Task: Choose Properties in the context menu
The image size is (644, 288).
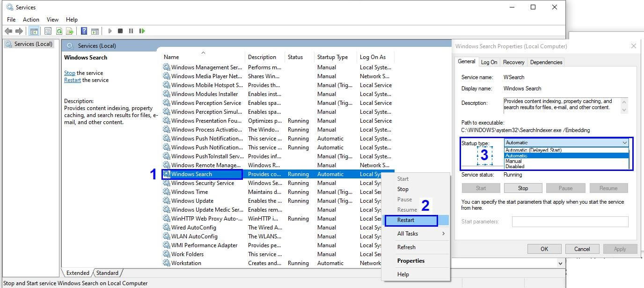Action: click(416, 261)
